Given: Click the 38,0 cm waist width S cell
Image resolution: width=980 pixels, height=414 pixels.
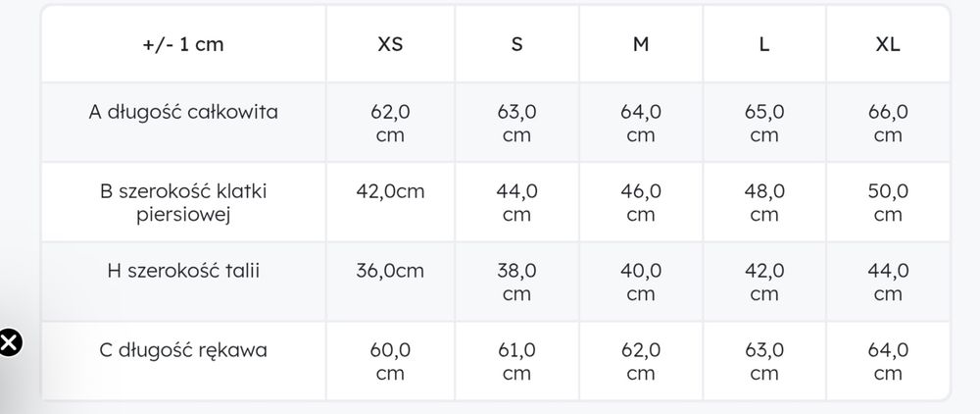Looking at the screenshot, I should 516,282.
